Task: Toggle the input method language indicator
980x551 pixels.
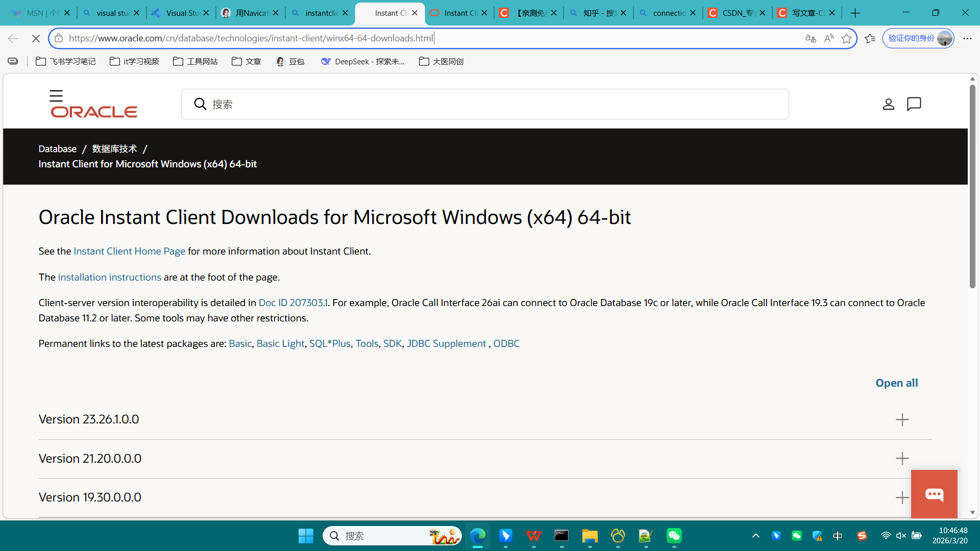Action: click(x=838, y=536)
